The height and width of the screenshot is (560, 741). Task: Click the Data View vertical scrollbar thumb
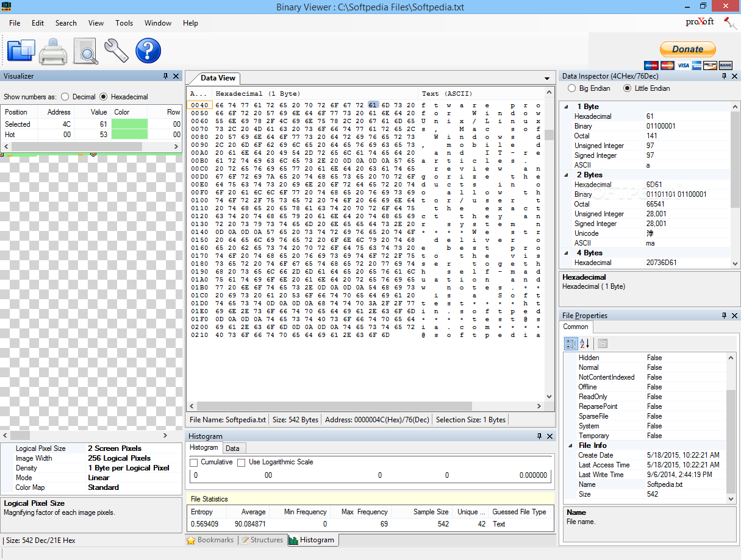pyautogui.click(x=549, y=135)
